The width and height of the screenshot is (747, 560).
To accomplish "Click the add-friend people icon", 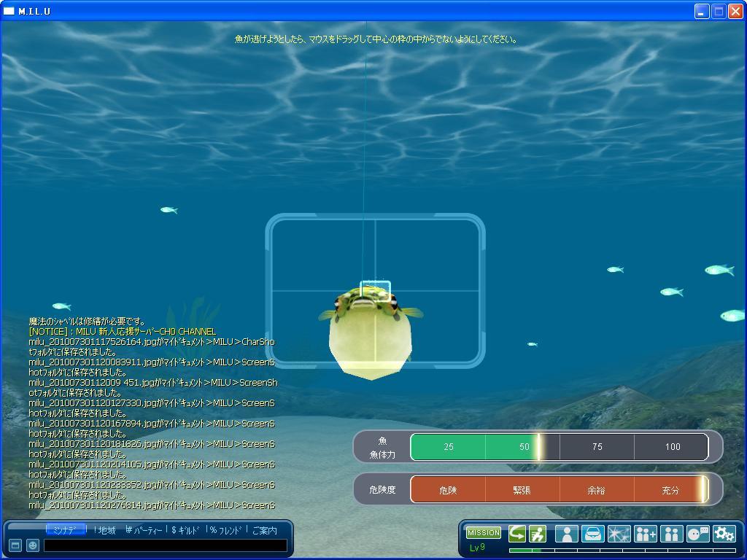I will click(646, 534).
